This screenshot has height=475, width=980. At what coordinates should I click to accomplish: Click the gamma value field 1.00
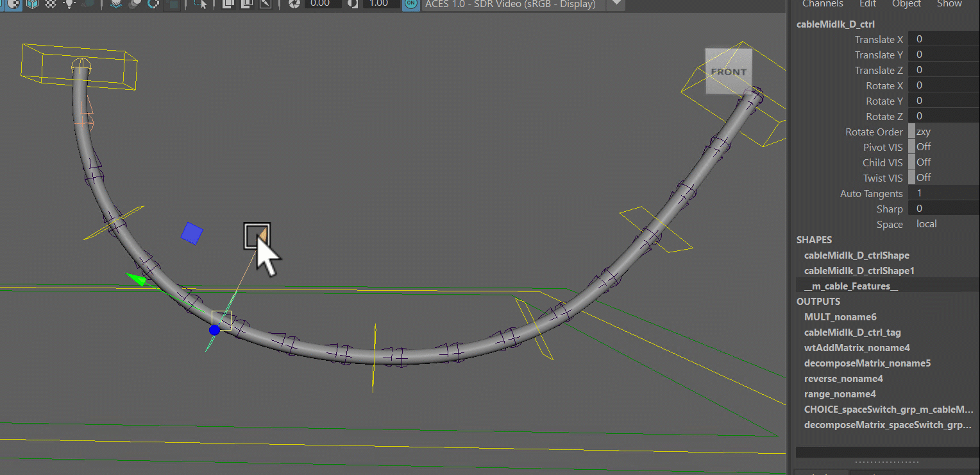[x=382, y=4]
